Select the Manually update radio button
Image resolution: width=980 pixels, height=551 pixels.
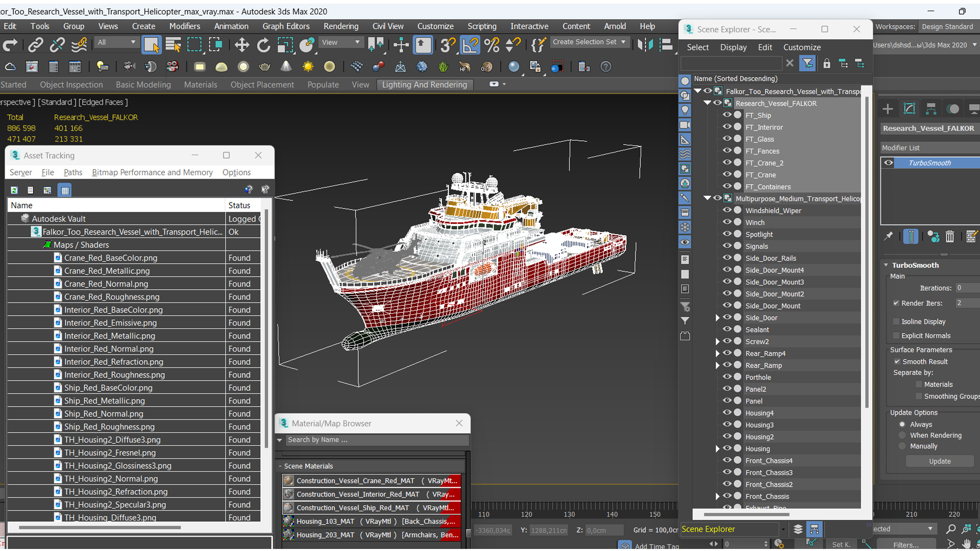pos(902,446)
